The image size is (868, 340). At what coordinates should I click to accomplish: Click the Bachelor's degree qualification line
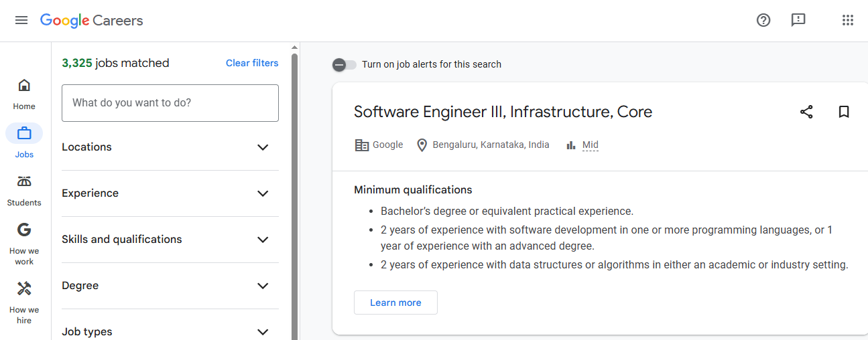click(507, 211)
